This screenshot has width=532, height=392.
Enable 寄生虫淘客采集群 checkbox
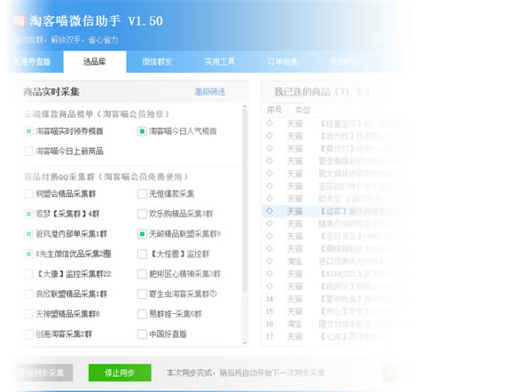[x=142, y=294]
